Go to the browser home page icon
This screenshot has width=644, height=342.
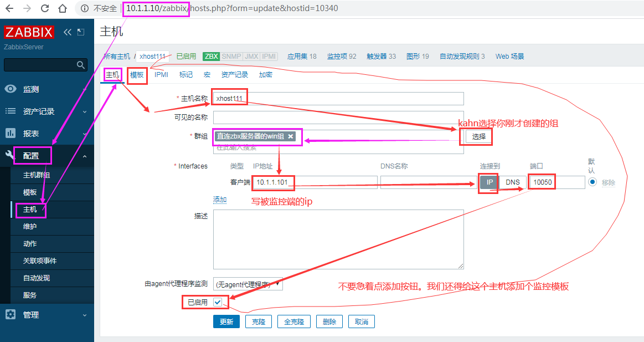[63, 8]
